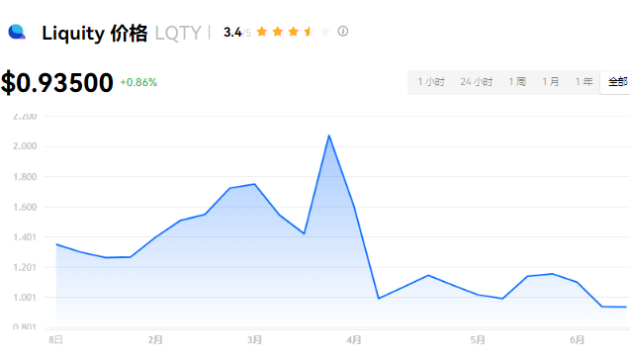Switch chart to 1月 range
Screen dimensions: 630x364
[551, 82]
